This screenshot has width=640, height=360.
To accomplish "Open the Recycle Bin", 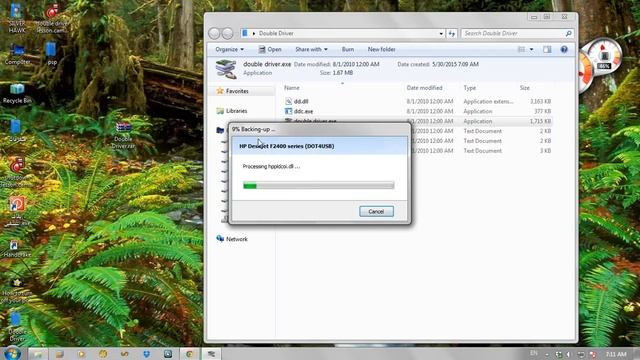I will point(17,93).
